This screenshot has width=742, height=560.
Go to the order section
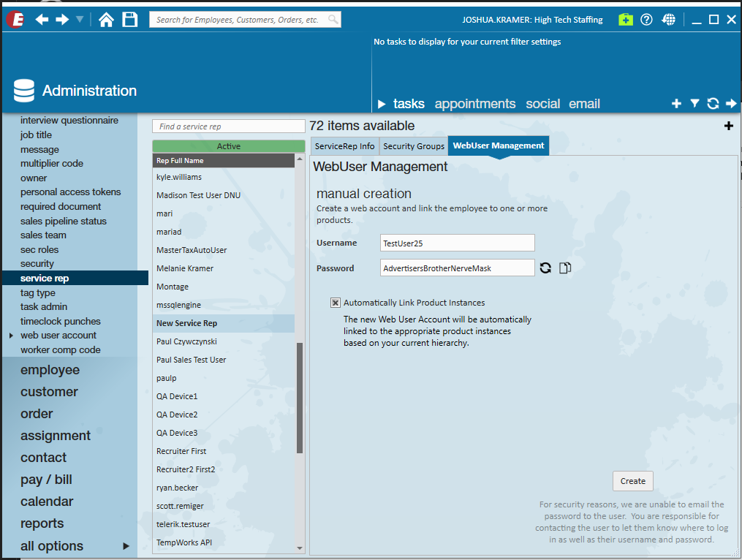pos(37,414)
